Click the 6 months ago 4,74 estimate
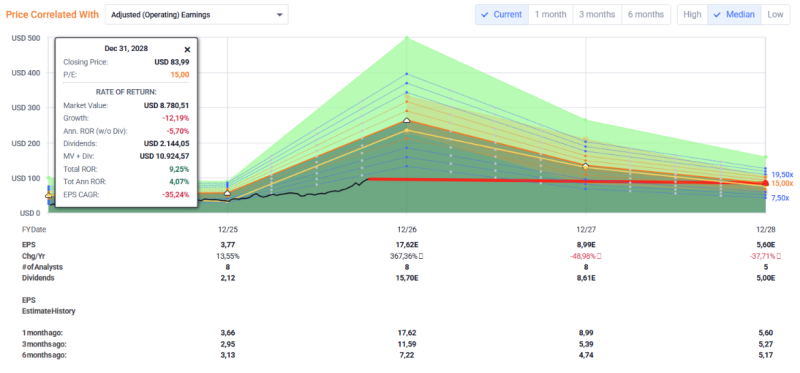This screenshot has width=800, height=373. [586, 355]
